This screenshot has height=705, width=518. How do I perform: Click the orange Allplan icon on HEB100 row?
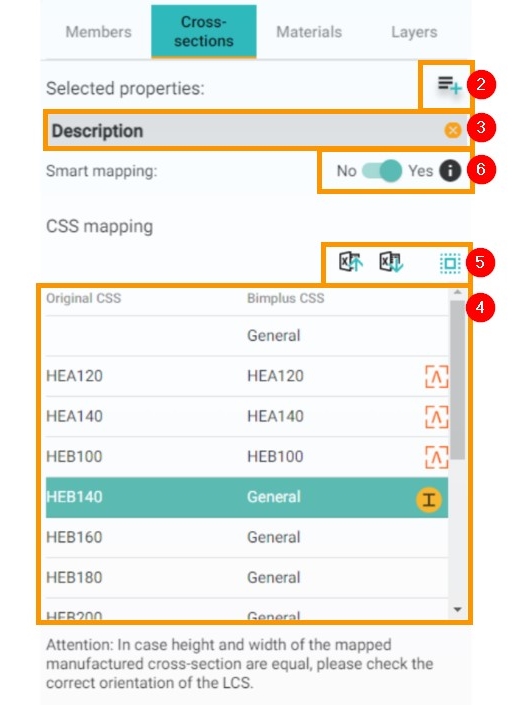436,457
